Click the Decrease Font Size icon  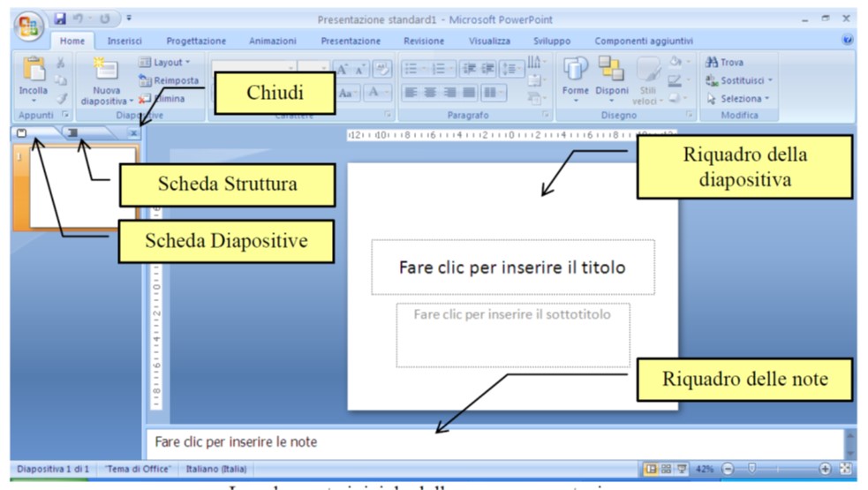360,69
